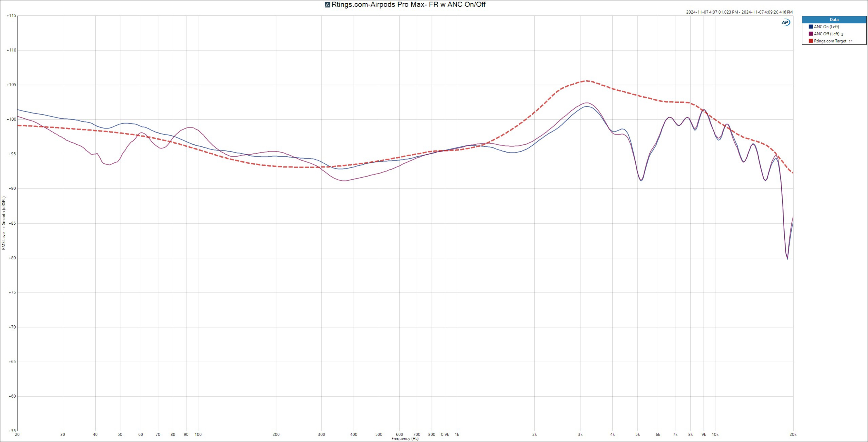Image resolution: width=868 pixels, height=442 pixels.
Task: Click the 1k frequency tick label
Action: pyautogui.click(x=457, y=435)
